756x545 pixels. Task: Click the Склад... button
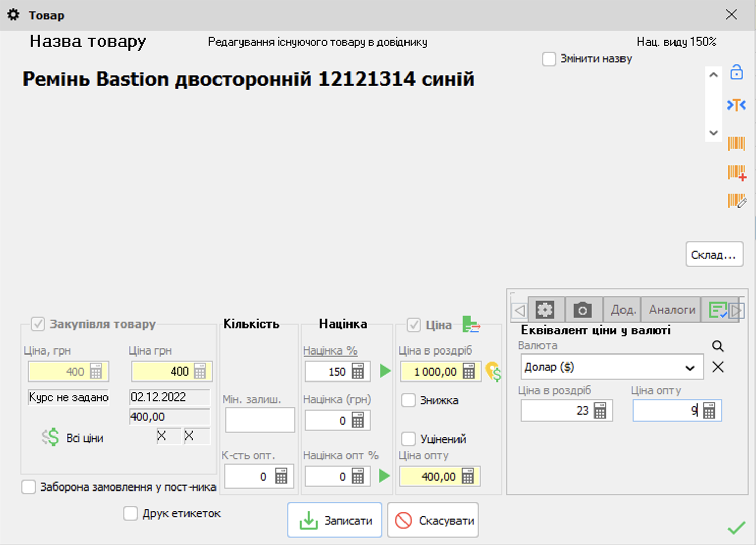pyautogui.click(x=714, y=254)
